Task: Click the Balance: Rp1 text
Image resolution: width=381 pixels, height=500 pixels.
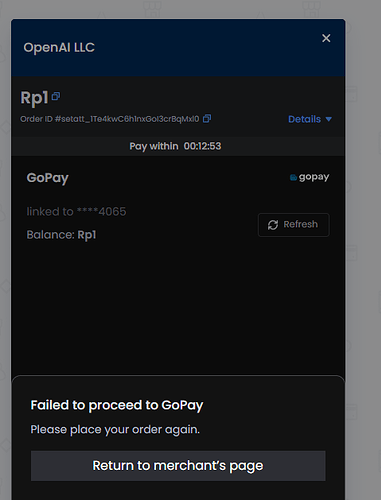Action: [61, 235]
